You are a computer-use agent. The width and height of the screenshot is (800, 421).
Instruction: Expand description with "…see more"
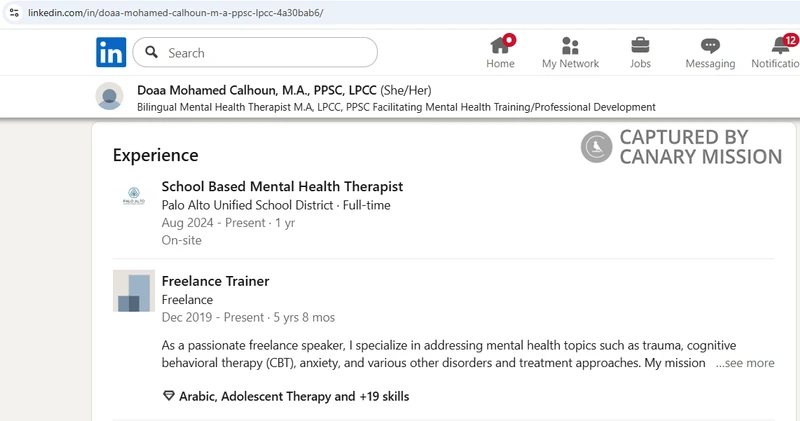click(x=744, y=363)
